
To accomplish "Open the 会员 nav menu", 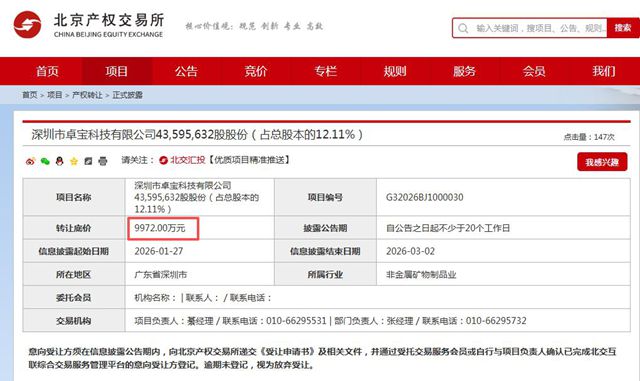I will click(534, 71).
